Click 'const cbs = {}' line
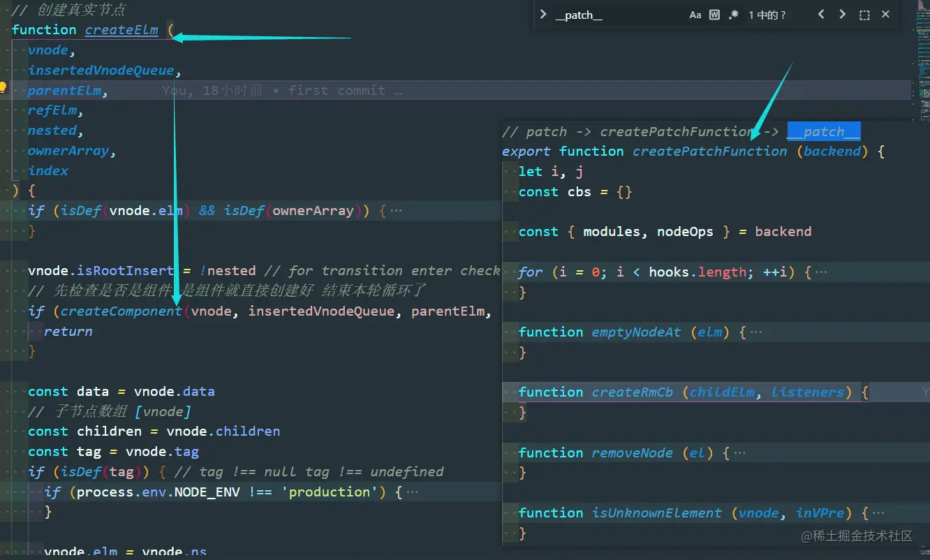 575,191
